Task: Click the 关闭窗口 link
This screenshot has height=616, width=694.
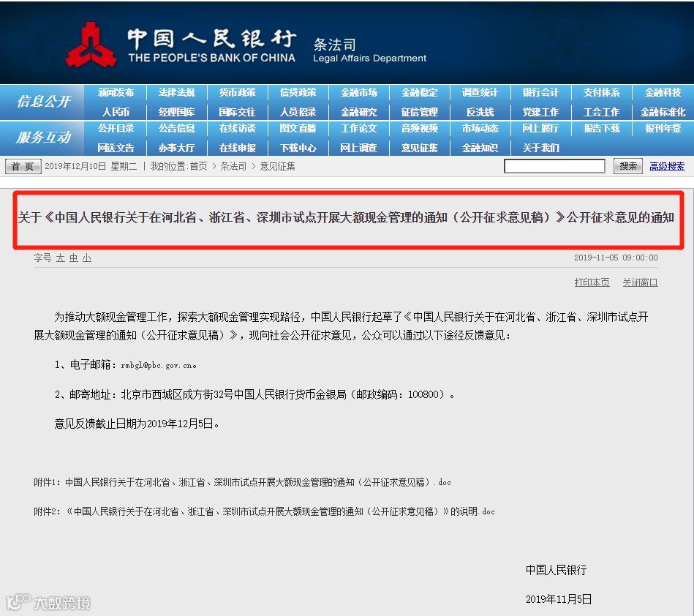Action: (640, 282)
